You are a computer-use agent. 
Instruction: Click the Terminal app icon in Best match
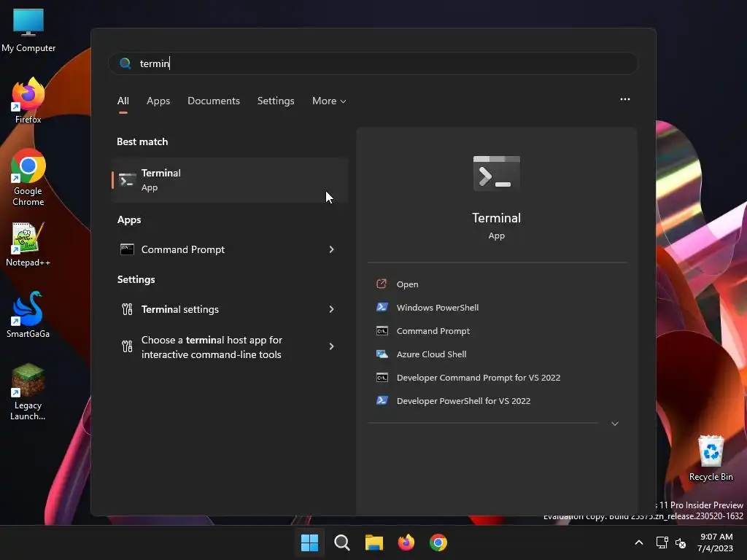pyautogui.click(x=127, y=180)
